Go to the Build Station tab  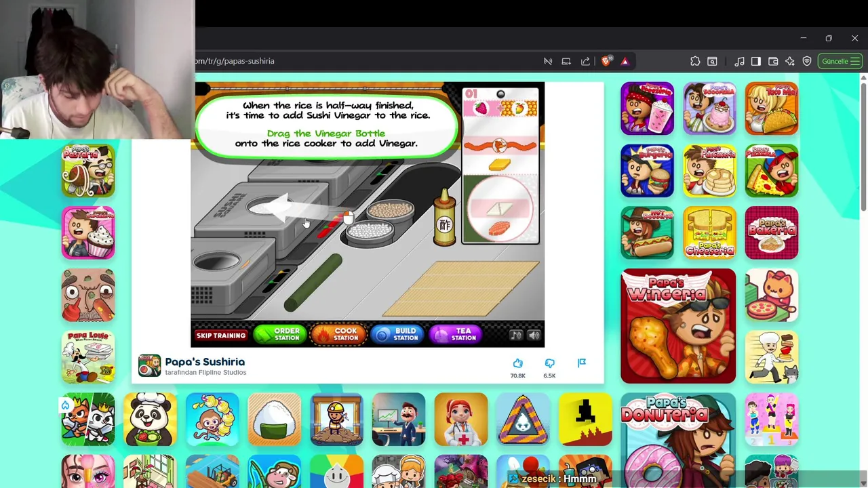tap(397, 335)
